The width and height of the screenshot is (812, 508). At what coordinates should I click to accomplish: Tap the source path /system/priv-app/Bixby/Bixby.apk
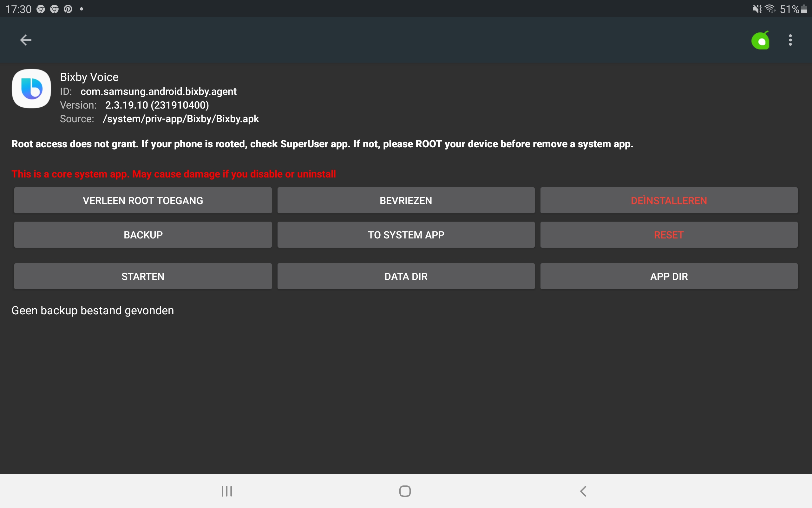click(x=181, y=119)
